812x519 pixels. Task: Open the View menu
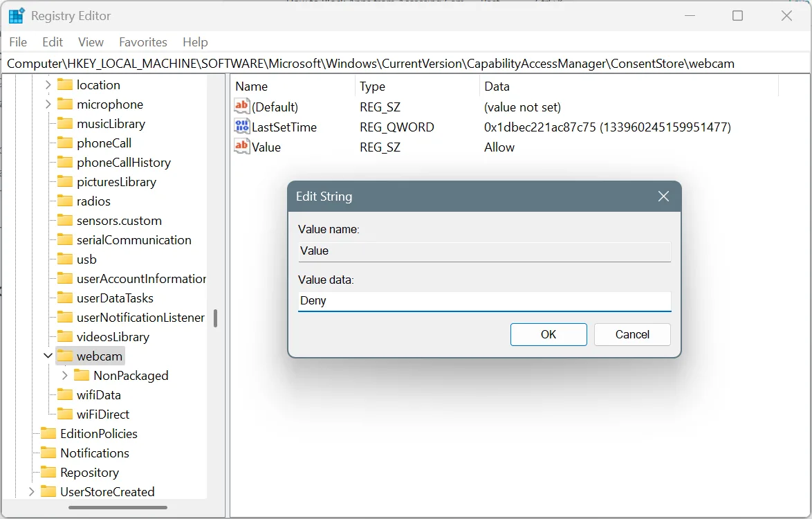coord(91,42)
